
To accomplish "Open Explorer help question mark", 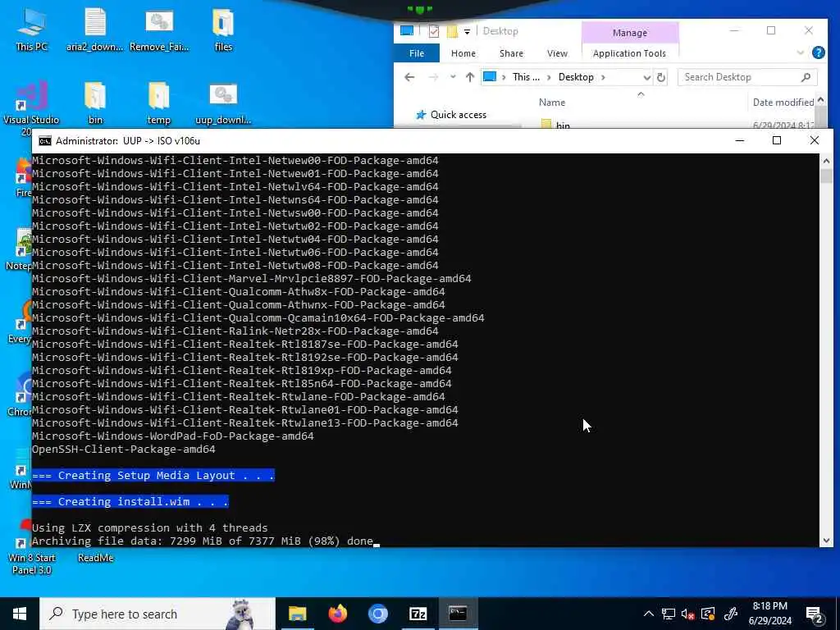I will pos(818,52).
